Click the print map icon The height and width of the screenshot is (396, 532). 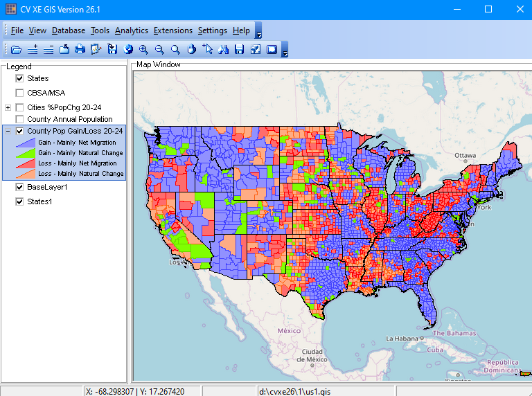(x=80, y=49)
